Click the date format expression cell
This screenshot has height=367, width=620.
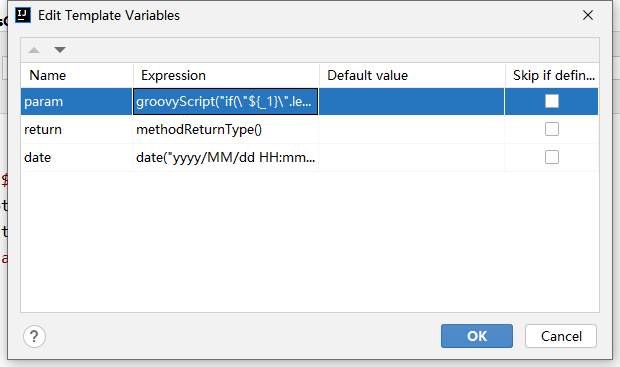(x=225, y=157)
